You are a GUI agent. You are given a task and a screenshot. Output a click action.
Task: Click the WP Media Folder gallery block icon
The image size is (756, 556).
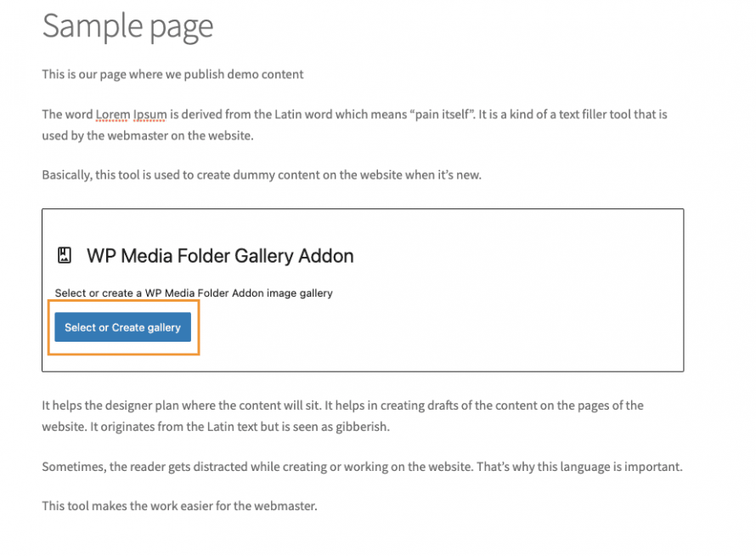(65, 255)
